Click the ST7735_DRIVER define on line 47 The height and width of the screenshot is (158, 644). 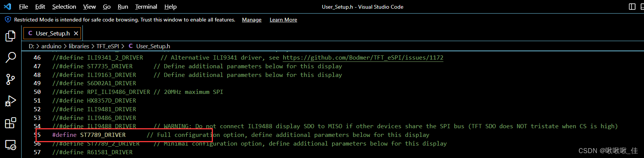coord(110,66)
